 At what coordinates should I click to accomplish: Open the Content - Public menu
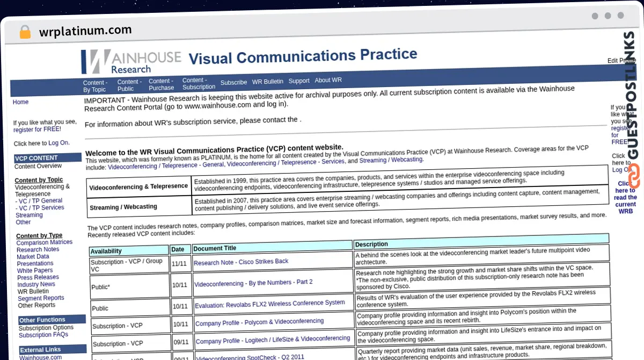point(129,85)
